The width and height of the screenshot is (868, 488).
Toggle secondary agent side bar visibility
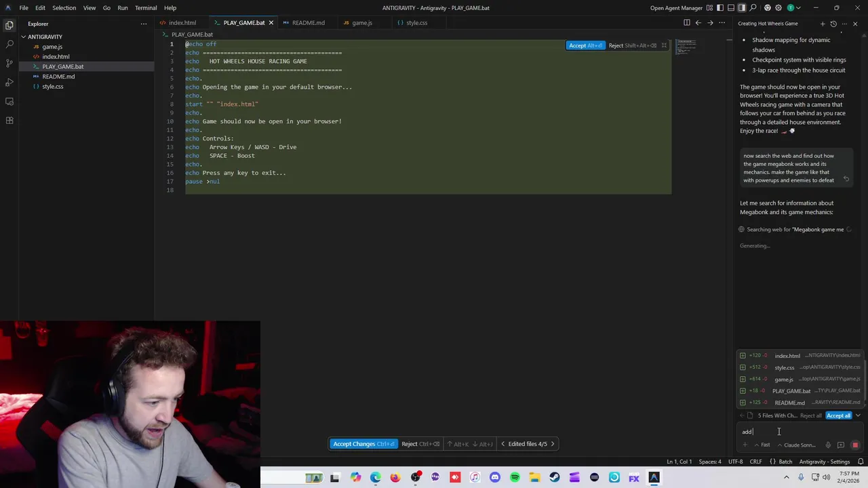(742, 7)
